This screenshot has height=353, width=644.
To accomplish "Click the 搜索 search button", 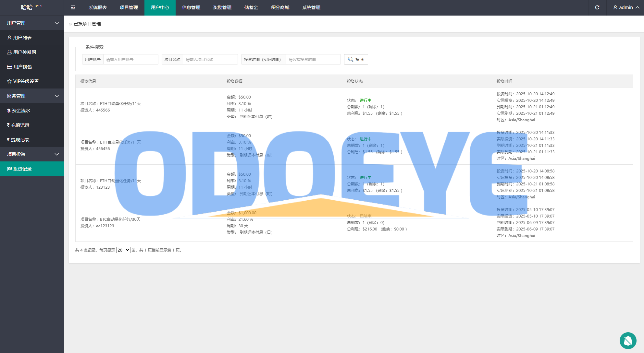I will point(356,59).
